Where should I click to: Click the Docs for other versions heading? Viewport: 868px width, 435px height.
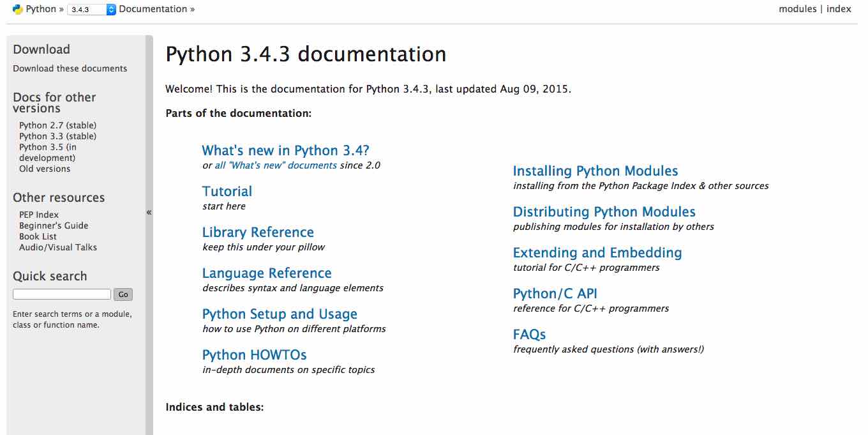pyautogui.click(x=54, y=102)
